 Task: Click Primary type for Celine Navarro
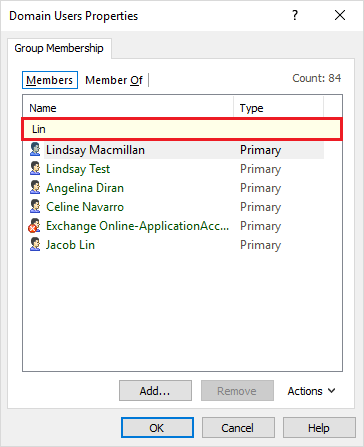(x=261, y=207)
